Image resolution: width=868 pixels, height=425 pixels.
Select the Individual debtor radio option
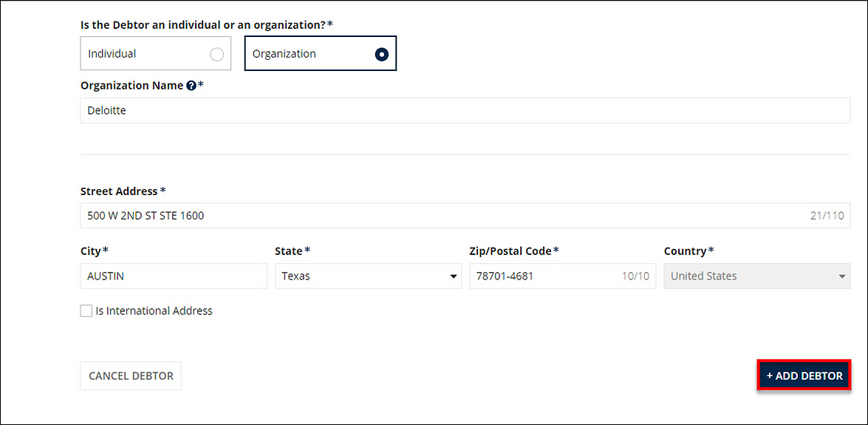[216, 54]
